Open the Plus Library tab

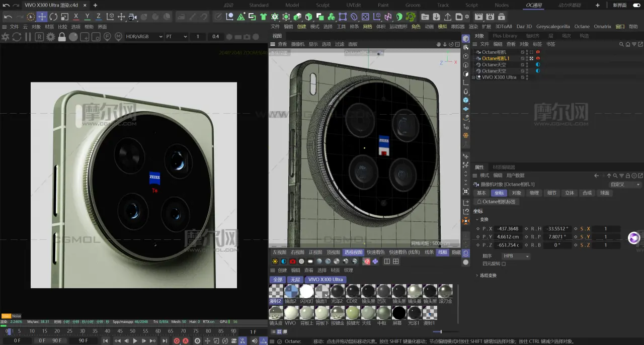[x=505, y=36]
